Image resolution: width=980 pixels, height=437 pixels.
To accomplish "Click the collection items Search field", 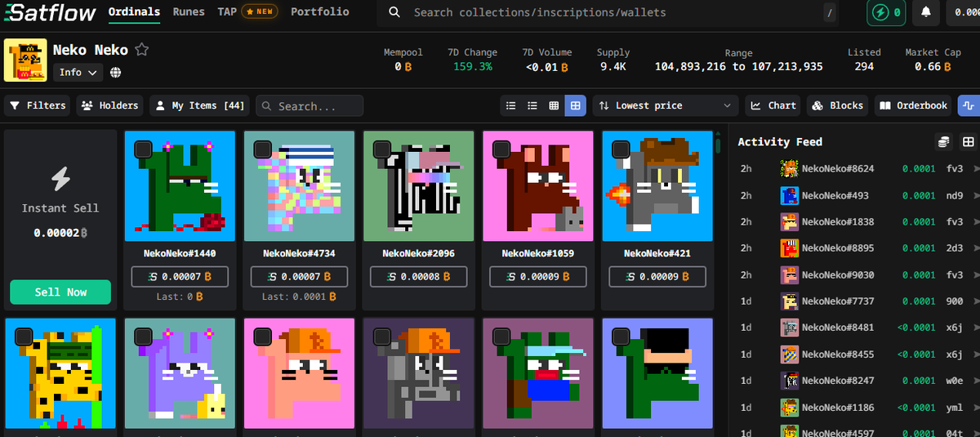I will tap(310, 105).
